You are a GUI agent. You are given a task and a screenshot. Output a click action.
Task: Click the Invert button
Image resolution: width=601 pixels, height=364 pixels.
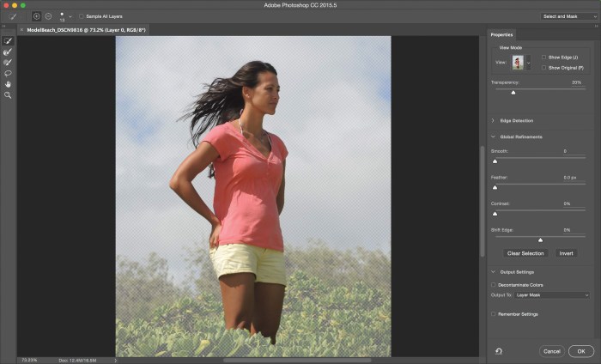[566, 253]
